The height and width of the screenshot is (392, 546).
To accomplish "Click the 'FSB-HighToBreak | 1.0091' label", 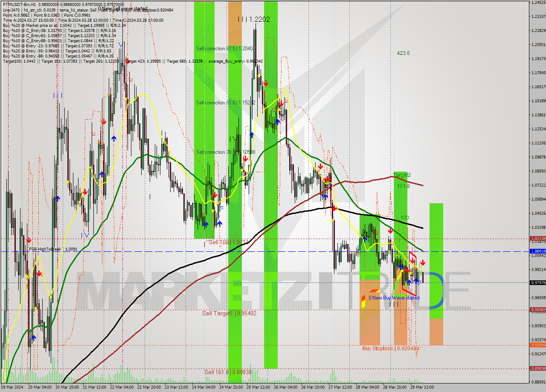I will (x=53, y=249).
